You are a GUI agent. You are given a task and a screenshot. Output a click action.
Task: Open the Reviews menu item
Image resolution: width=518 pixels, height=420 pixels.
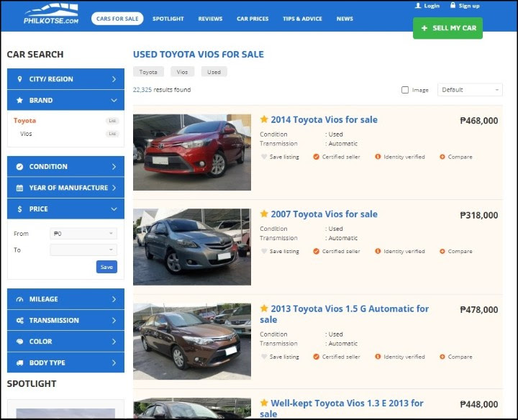tap(210, 19)
